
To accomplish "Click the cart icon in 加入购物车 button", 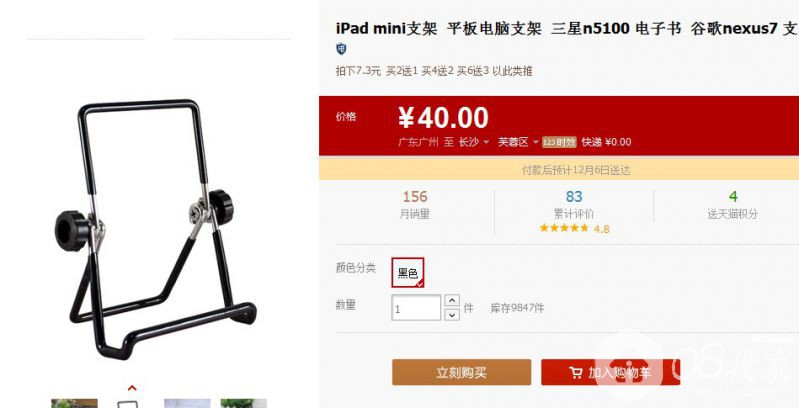I will [x=576, y=373].
